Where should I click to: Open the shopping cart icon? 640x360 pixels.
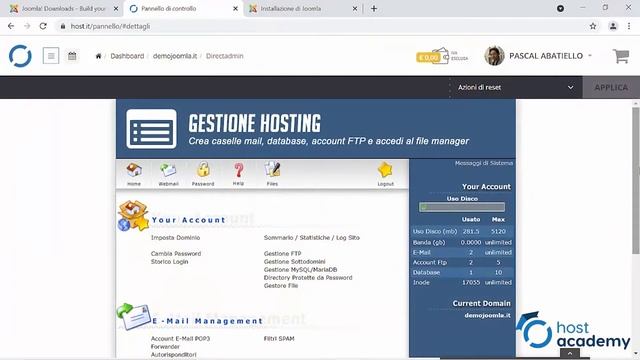coord(621,56)
